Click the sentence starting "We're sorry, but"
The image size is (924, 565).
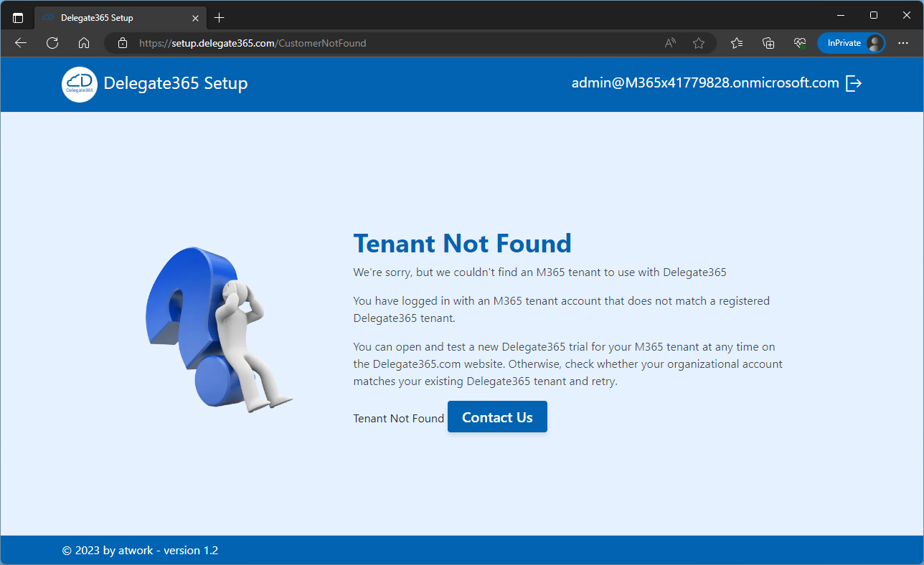point(540,272)
